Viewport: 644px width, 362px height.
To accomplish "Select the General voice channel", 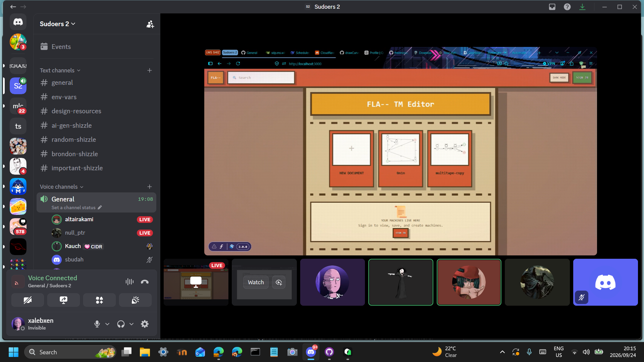I will coord(96,202).
